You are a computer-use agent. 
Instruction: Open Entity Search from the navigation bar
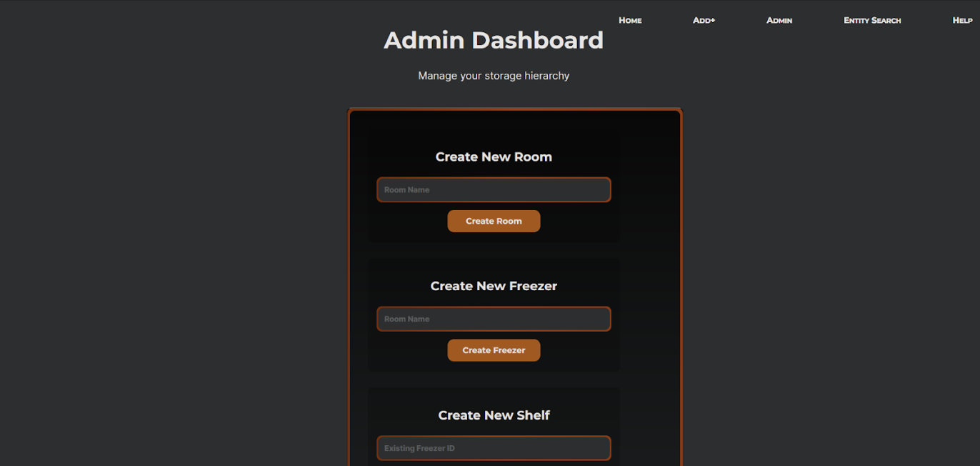click(872, 20)
